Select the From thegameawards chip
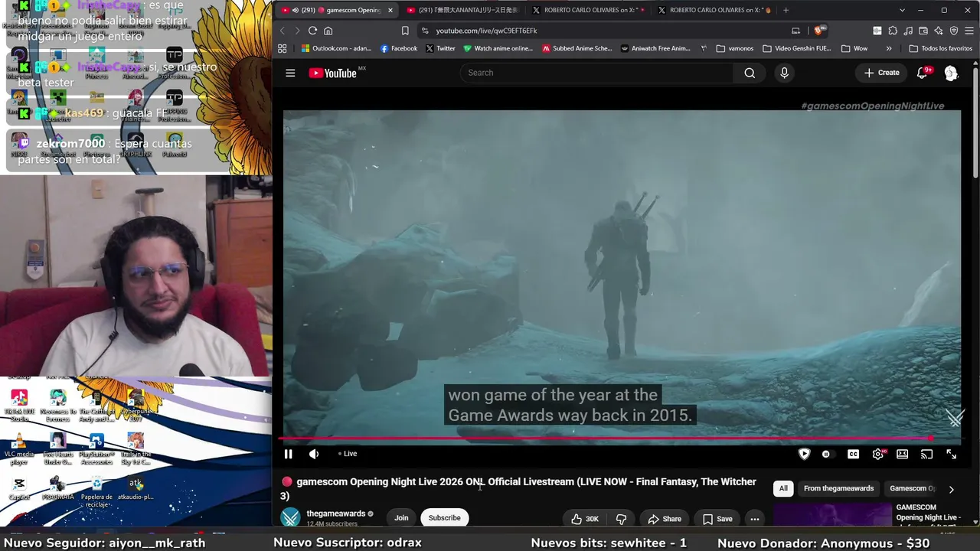Screen dimensions: 980x551 838,488
